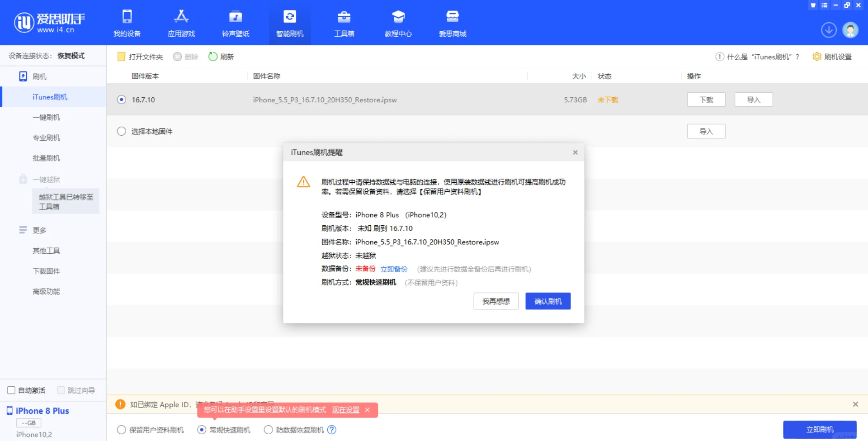868x441 pixels.
Task: Click the 现在设置 link in red tooltip
Action: click(346, 410)
